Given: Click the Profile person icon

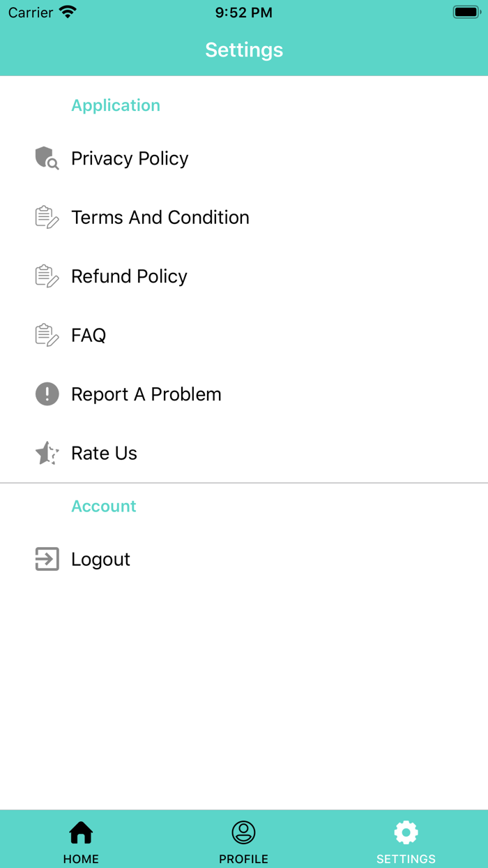Looking at the screenshot, I should coord(243,832).
